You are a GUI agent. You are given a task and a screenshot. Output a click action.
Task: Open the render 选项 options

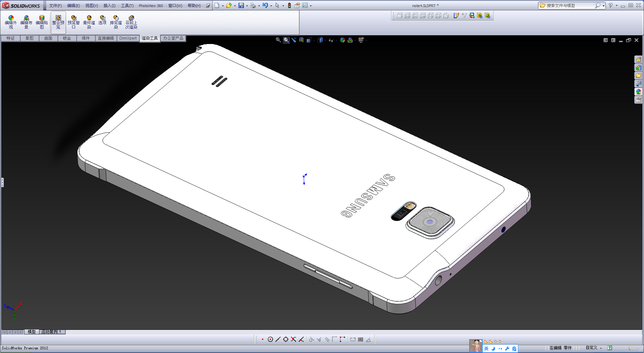coord(102,20)
